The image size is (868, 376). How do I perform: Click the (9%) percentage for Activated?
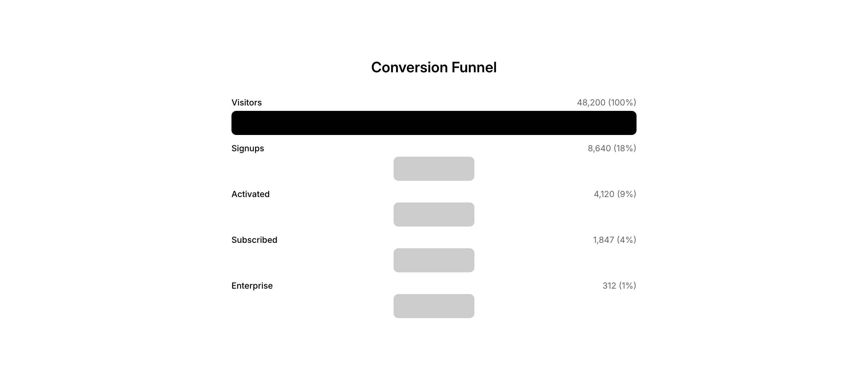point(627,194)
